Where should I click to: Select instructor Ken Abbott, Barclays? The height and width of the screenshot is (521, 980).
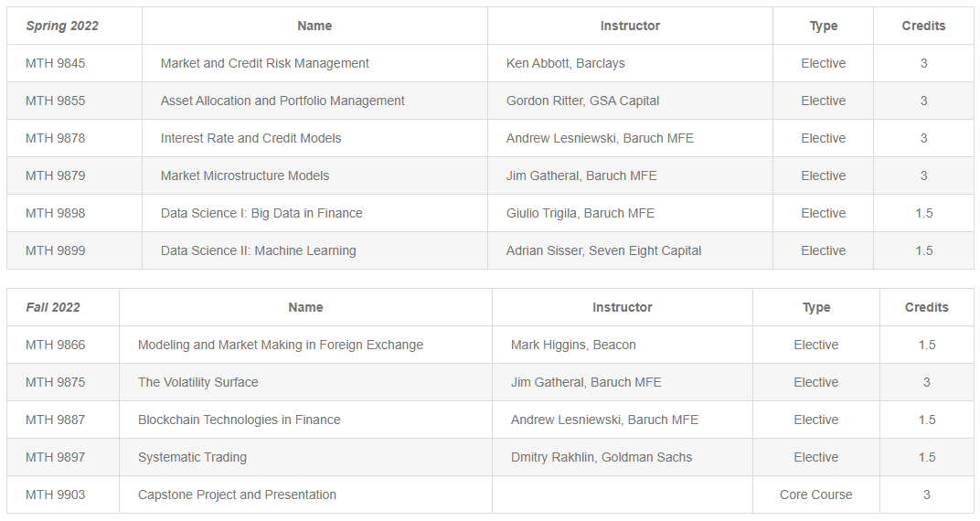[566, 63]
